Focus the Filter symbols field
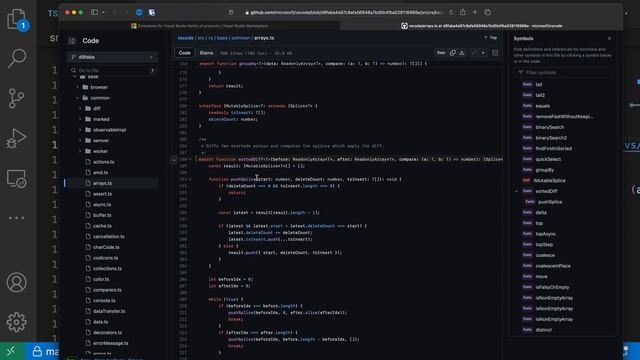Viewport: 640px width, 360px height. tap(563, 73)
